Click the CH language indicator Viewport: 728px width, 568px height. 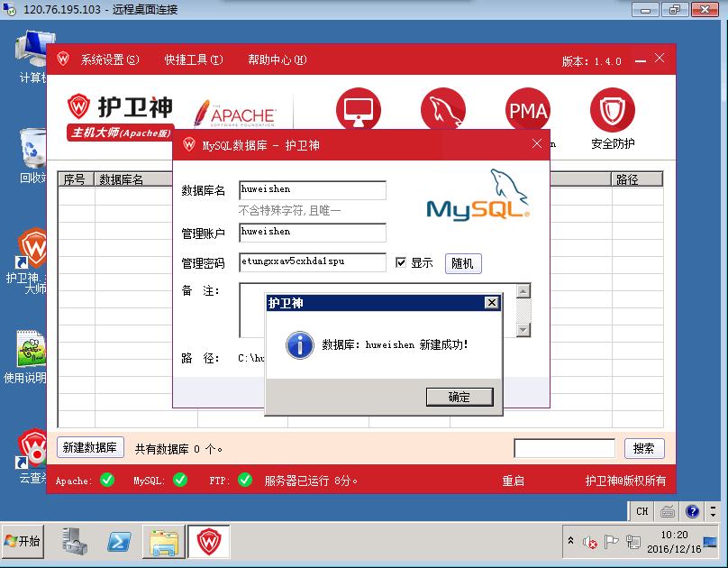coord(642,511)
